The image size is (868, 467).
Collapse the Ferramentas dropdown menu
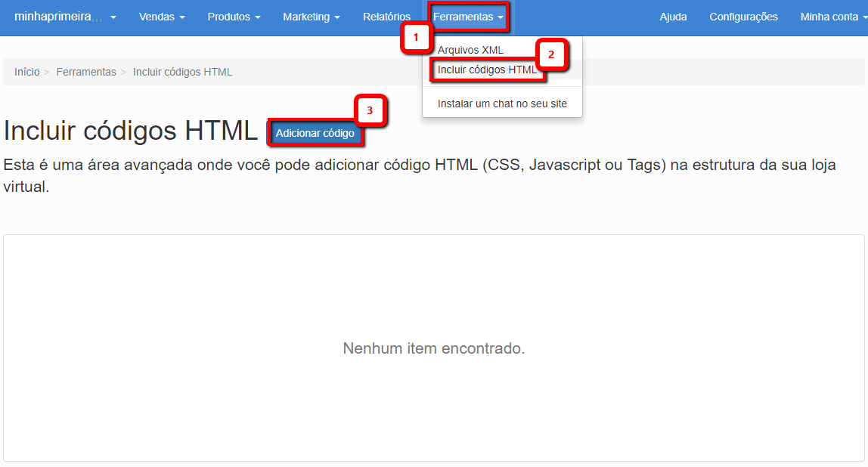click(x=468, y=17)
